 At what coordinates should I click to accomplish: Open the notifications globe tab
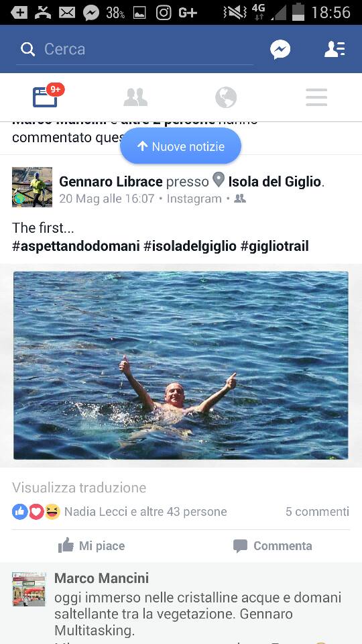pos(226,97)
